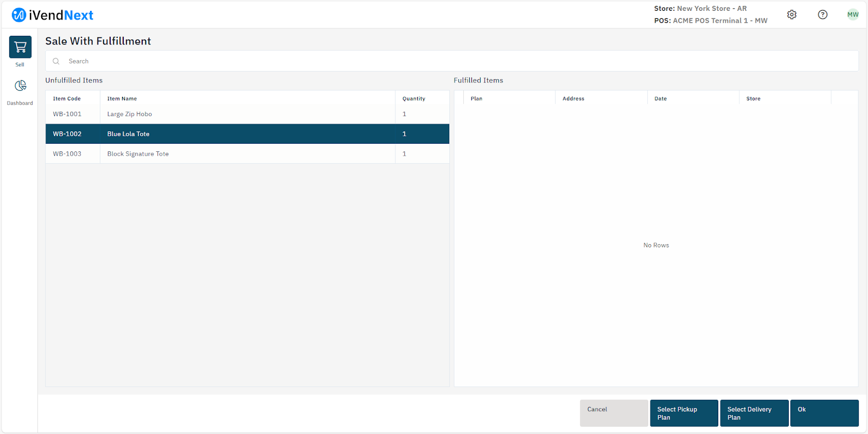Confirm with the Ok button
The height and width of the screenshot is (434, 868).
pos(825,413)
